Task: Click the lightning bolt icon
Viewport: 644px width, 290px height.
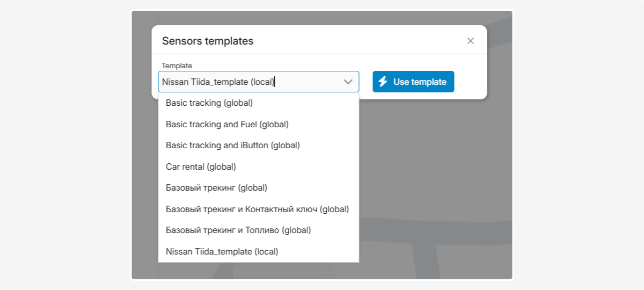Action: coord(383,82)
